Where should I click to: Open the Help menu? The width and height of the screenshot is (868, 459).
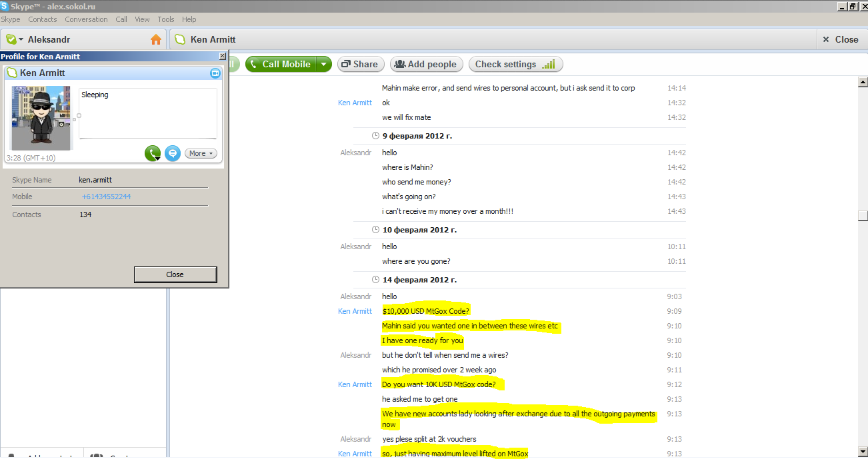pos(189,19)
